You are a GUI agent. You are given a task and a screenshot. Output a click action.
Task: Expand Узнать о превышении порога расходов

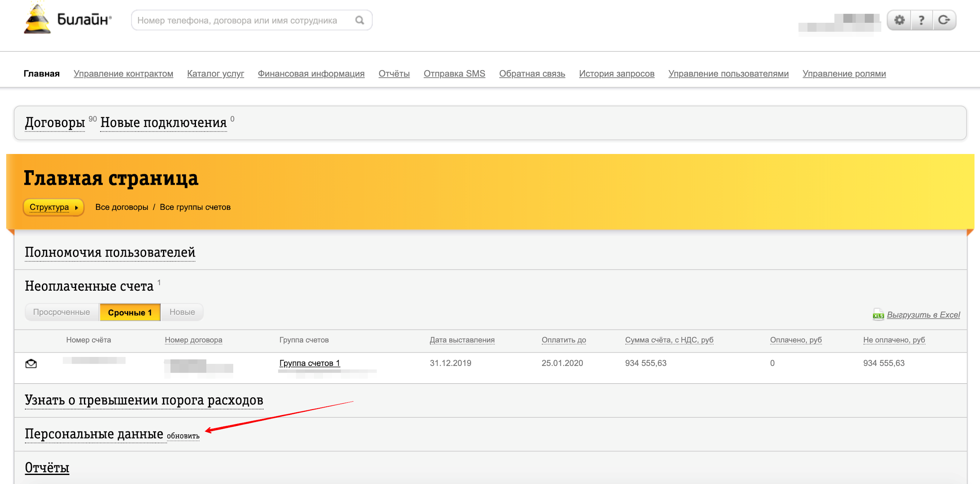click(x=144, y=400)
